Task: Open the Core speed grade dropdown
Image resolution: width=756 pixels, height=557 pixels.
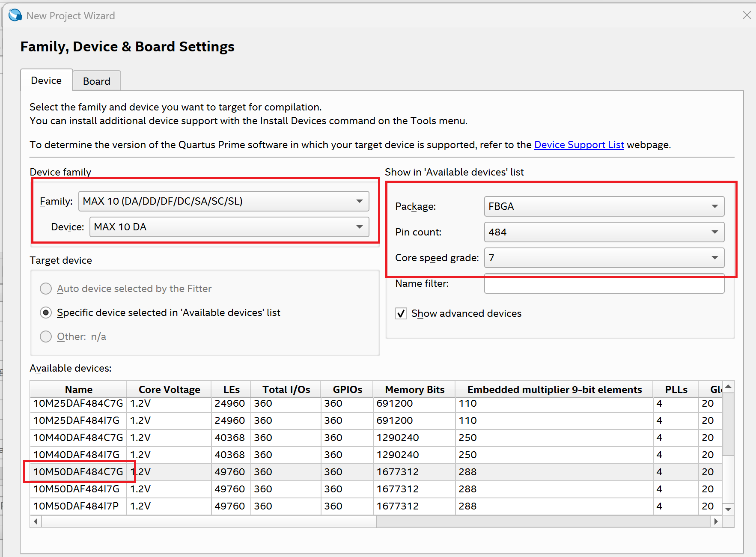Action: click(x=604, y=258)
